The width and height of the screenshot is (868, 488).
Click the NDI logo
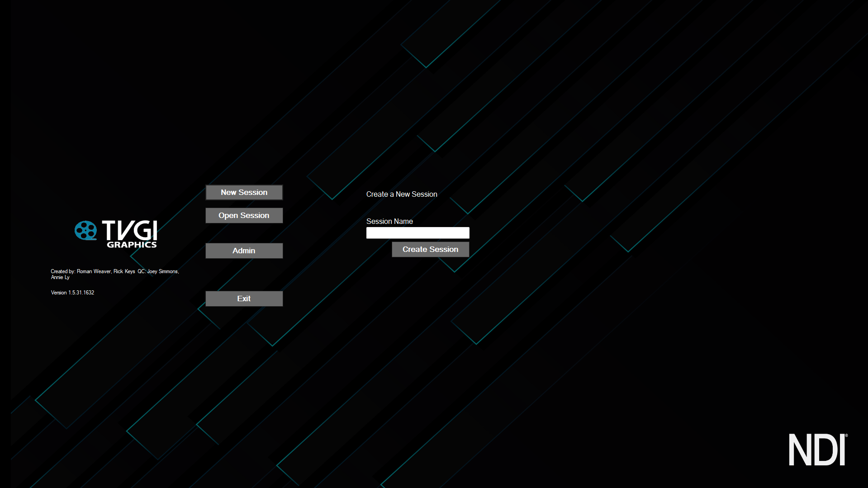coord(817,450)
